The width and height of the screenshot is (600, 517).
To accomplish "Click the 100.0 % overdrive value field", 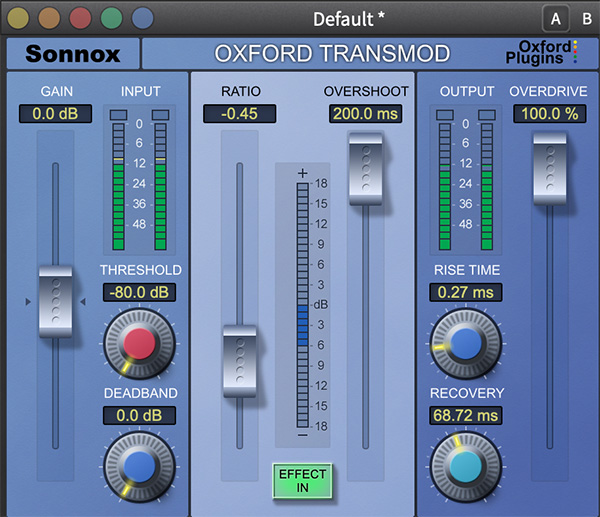I will (x=549, y=114).
